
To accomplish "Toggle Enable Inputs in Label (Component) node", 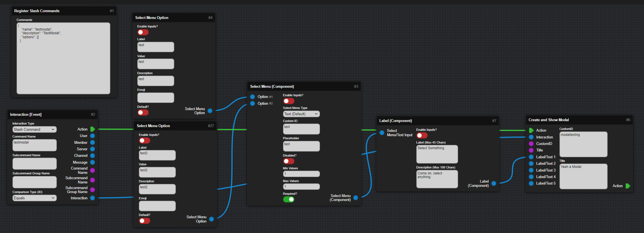I will [422, 136].
